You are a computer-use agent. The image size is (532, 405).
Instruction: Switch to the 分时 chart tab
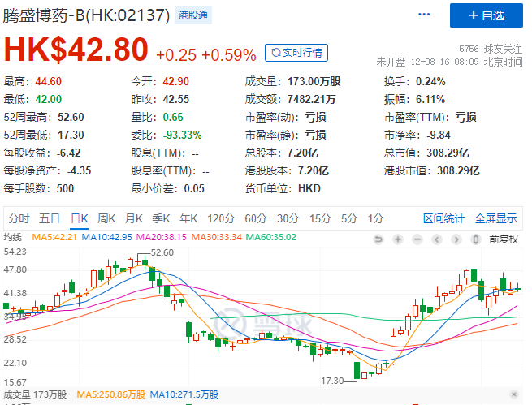19,218
